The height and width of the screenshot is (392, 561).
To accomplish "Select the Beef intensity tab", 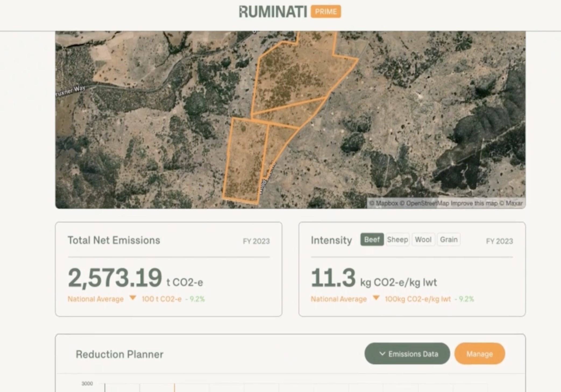I will point(372,239).
